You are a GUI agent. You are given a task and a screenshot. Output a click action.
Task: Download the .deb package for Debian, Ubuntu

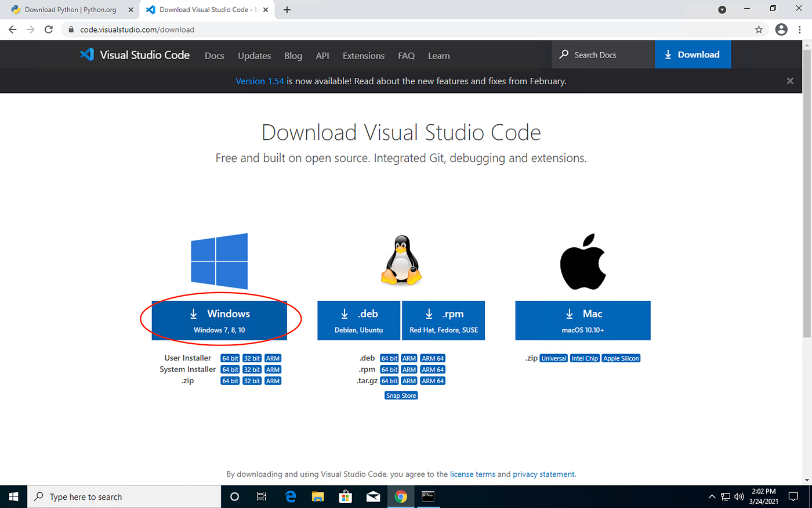coord(358,320)
